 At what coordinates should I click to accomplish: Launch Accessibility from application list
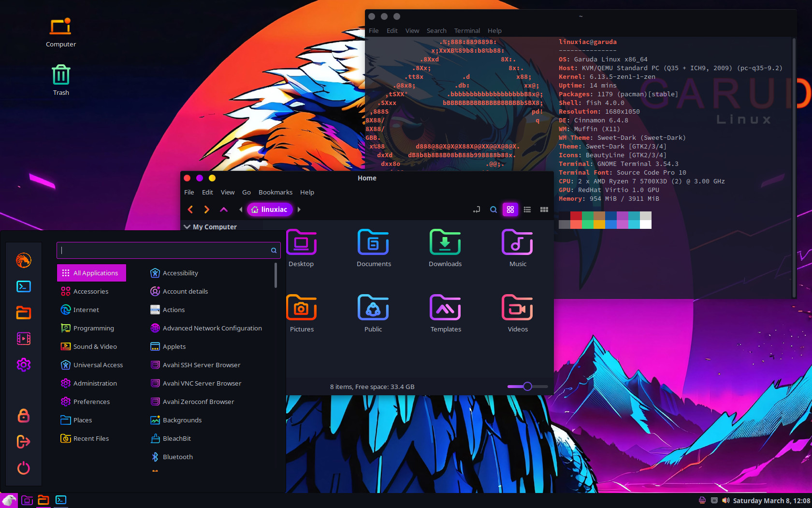click(x=210, y=273)
